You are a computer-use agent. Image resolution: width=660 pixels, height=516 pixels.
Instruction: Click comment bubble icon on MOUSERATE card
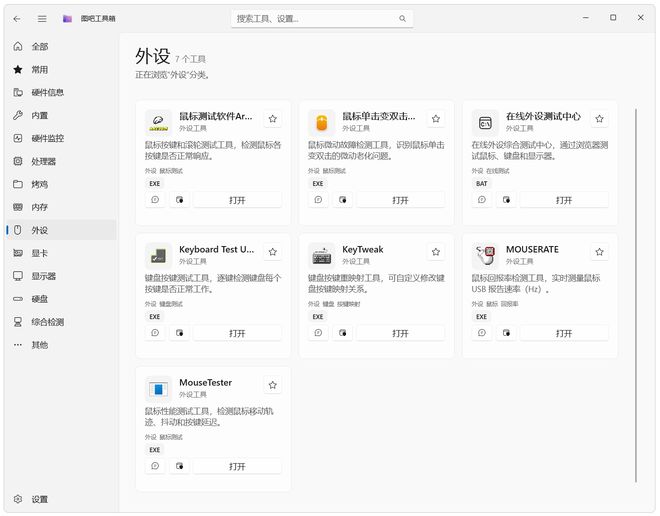(x=482, y=333)
